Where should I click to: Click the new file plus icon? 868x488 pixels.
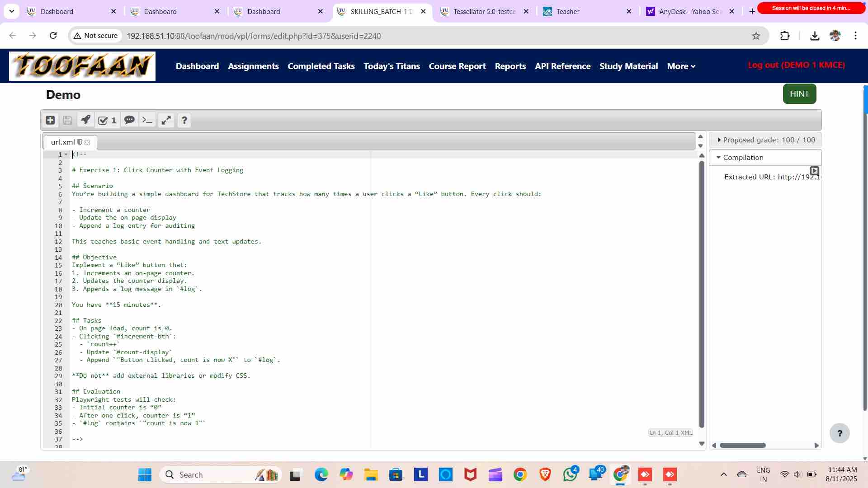pos(50,120)
